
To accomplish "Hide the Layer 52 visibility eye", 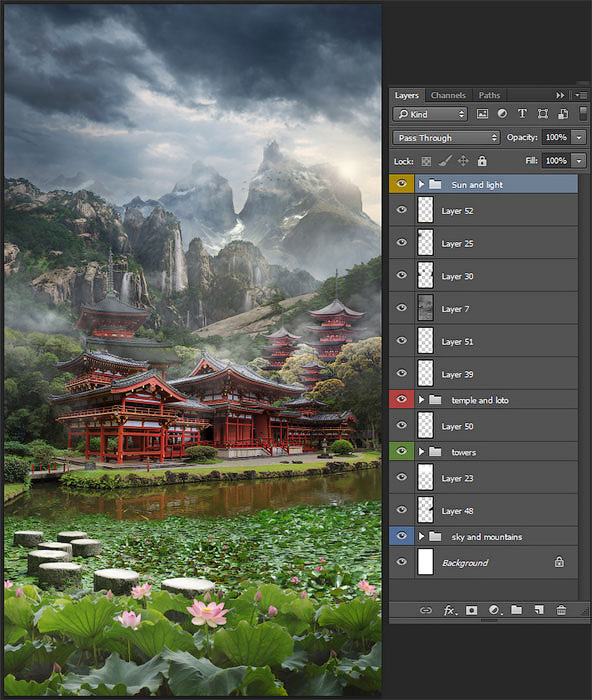I will pos(401,210).
